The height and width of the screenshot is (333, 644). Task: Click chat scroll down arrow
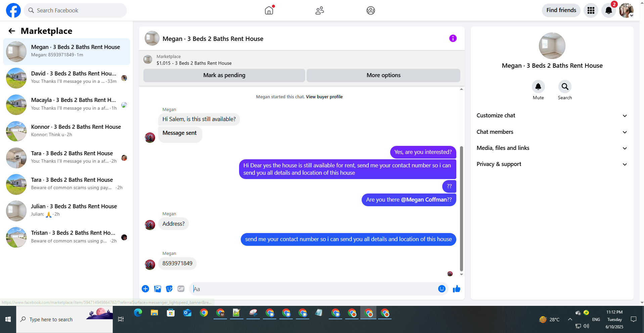pos(461,274)
